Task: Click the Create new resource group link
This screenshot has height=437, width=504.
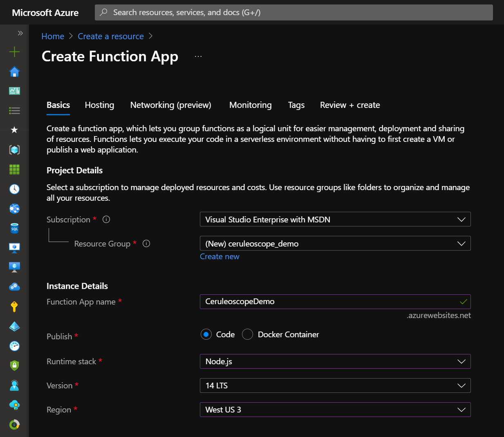Action: [x=220, y=257]
